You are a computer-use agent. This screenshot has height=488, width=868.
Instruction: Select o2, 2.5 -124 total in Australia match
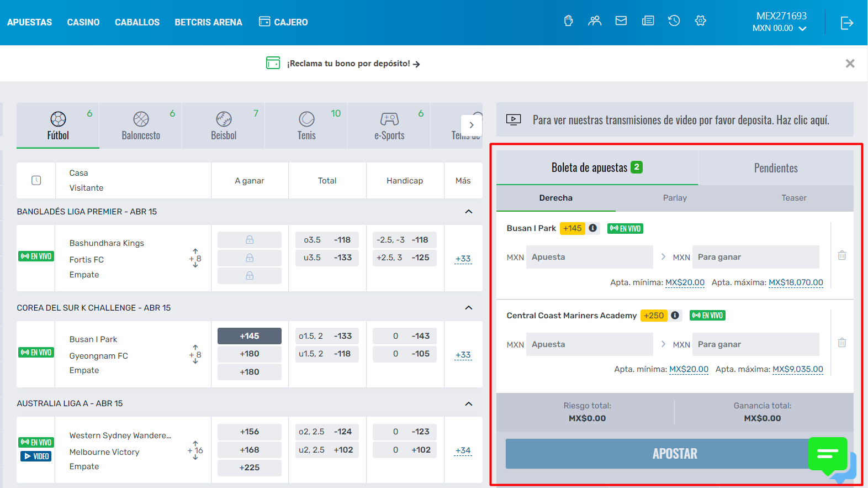327,432
